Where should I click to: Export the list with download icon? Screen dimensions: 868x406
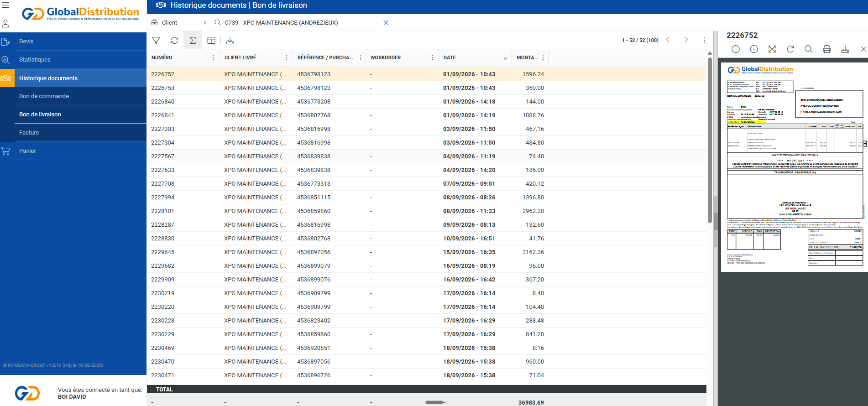(x=230, y=41)
